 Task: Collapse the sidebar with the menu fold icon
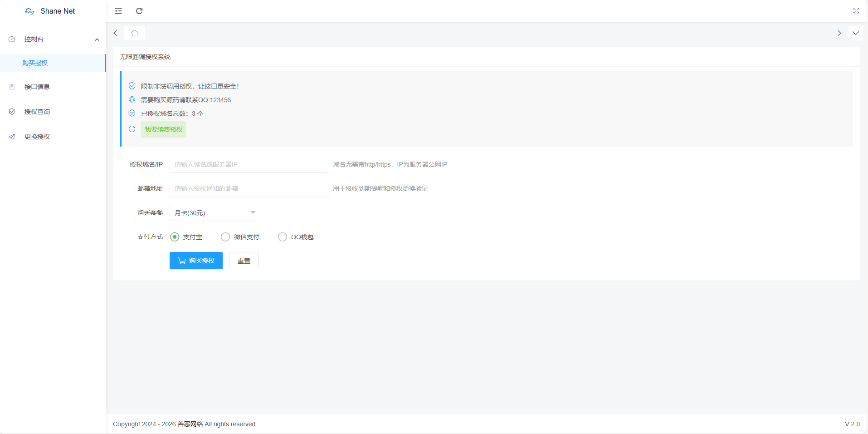point(118,11)
